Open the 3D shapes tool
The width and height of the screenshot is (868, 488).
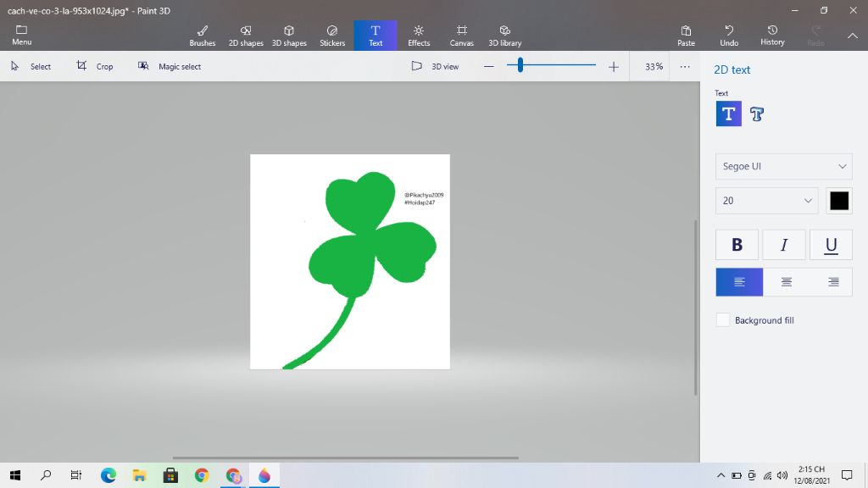(x=289, y=35)
